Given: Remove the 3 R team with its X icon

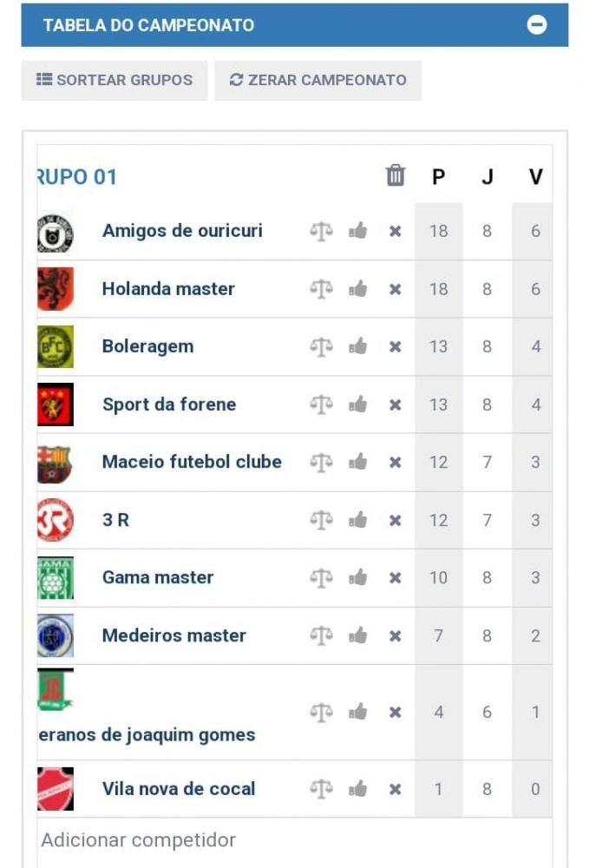Looking at the screenshot, I should click(395, 520).
